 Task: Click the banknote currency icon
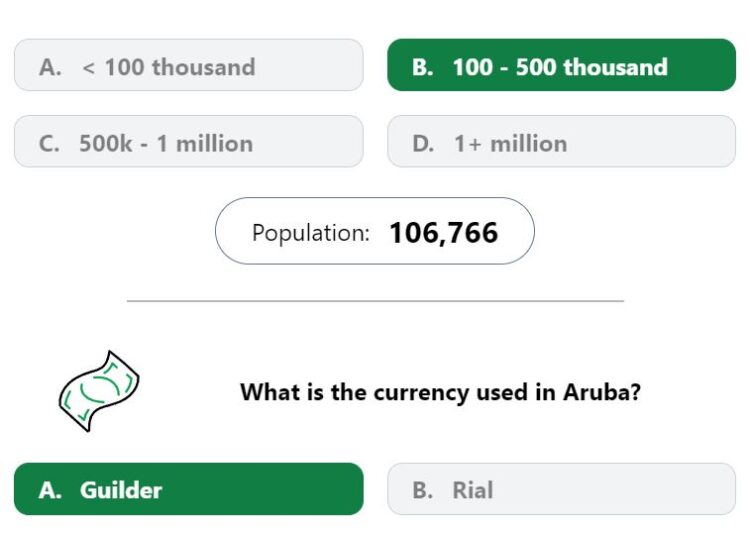[99, 391]
